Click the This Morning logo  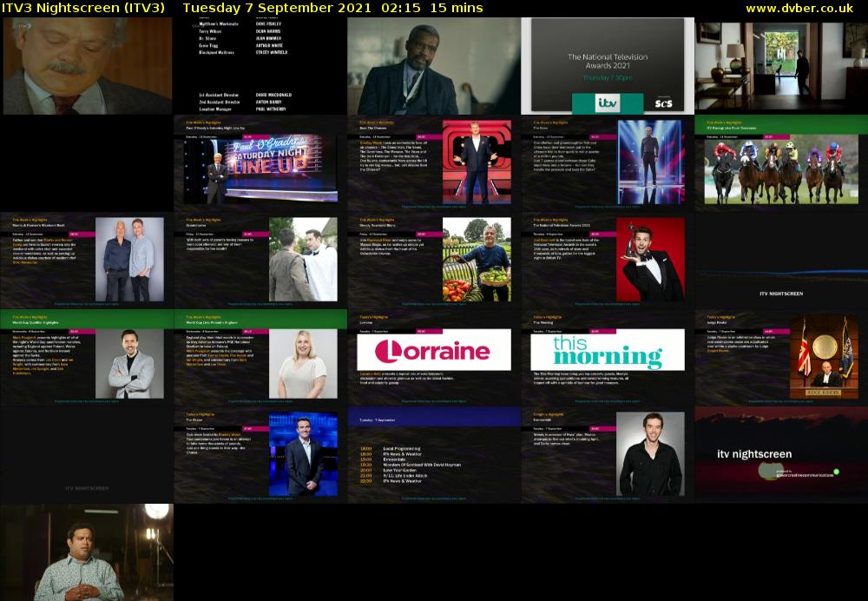click(608, 350)
